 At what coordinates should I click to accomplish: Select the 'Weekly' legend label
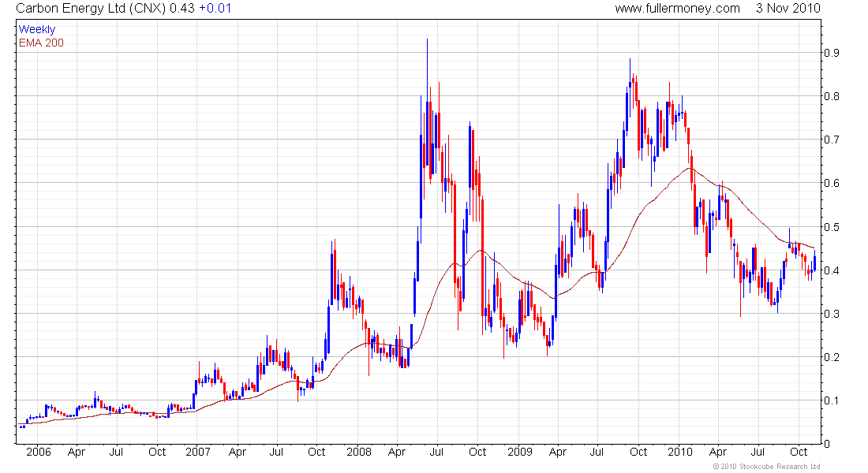point(37,29)
